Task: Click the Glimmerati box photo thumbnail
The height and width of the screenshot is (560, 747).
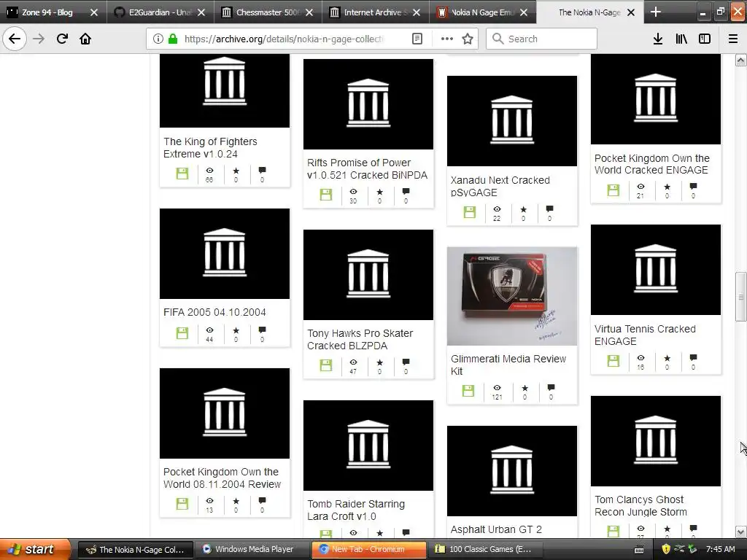Action: tap(512, 296)
